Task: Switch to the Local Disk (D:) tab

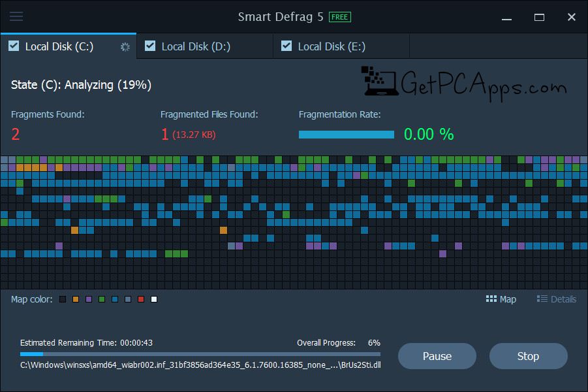Action: [x=196, y=46]
